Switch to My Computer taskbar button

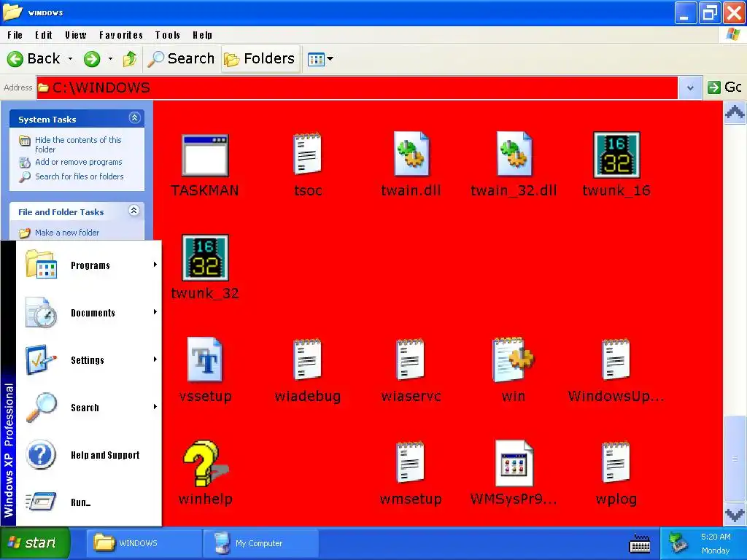click(260, 542)
